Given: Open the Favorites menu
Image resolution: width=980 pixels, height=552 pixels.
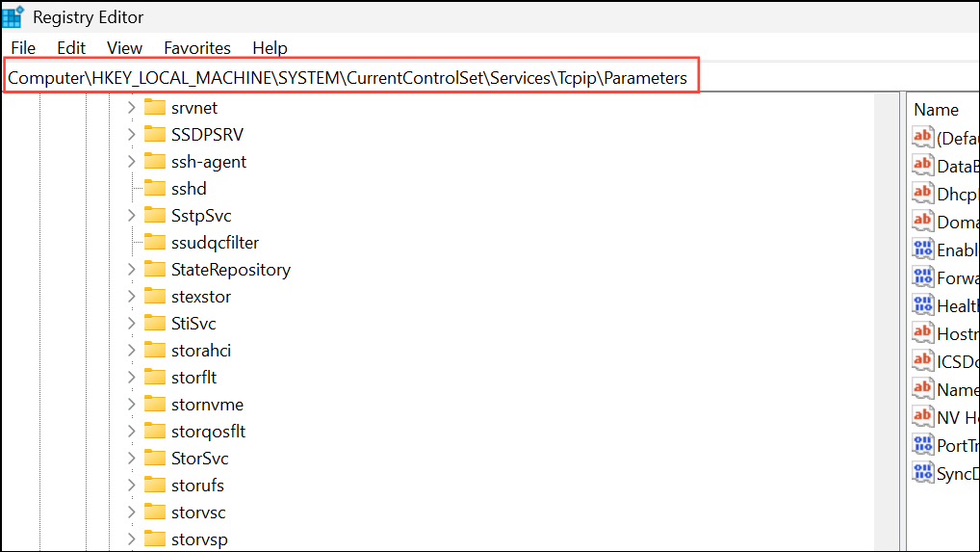Looking at the screenshot, I should 197,48.
